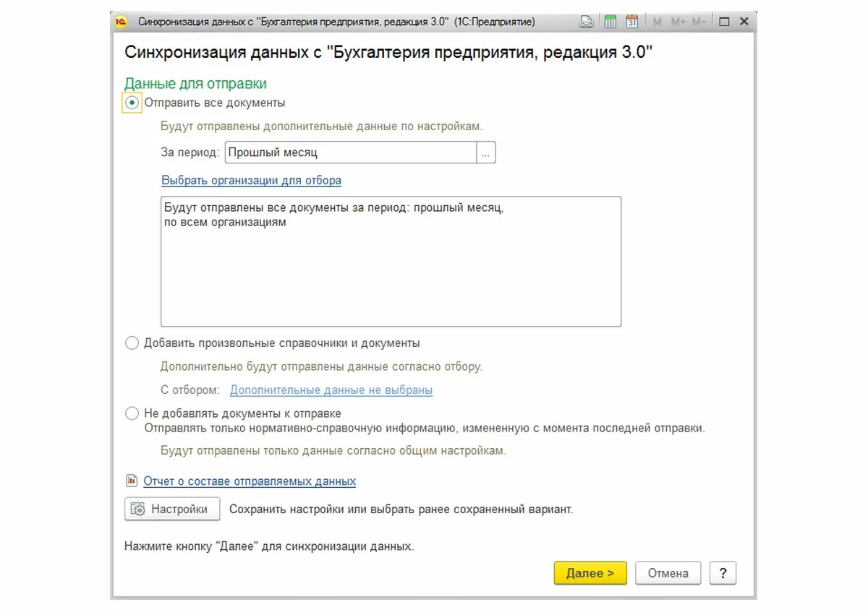Click the "Прошлый месяц" period field
Viewport: 868px width, 610px height.
(351, 153)
